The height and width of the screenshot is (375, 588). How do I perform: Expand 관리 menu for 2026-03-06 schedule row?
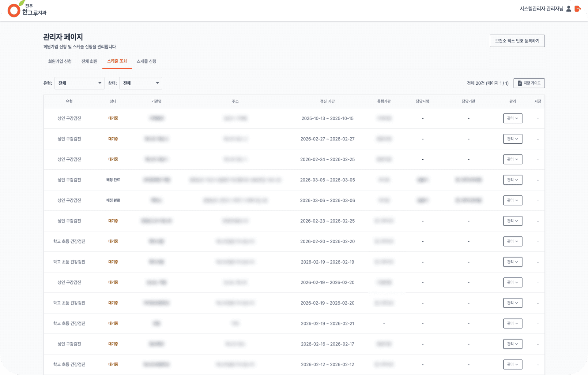[x=513, y=200]
